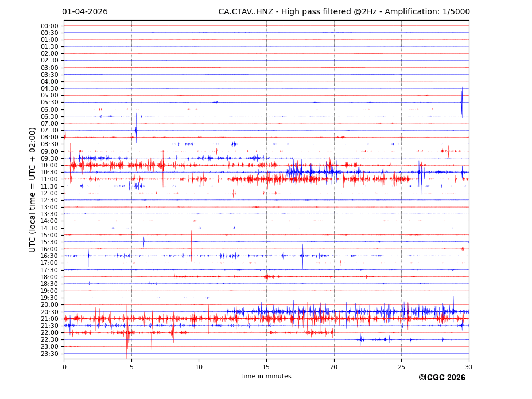Click the UTC local time y-axis label
The width and height of the screenshot is (532, 399).
click(33, 189)
